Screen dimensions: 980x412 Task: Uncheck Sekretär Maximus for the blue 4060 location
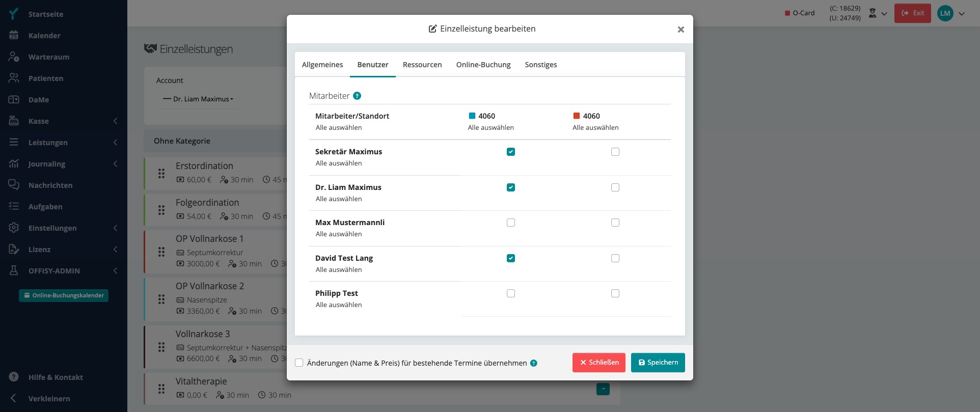tap(511, 152)
